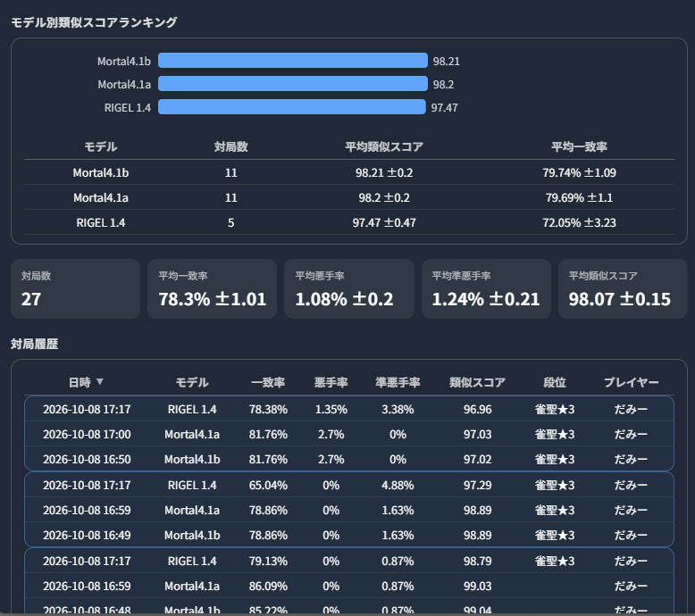Click the 対局履歴 section heading
The image size is (695, 616).
(x=35, y=344)
